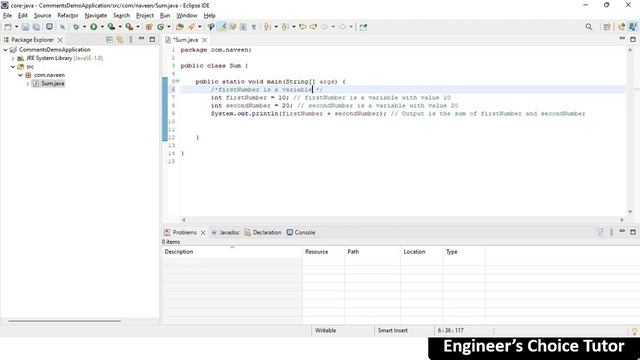This screenshot has height=360, width=640.
Task: Switch to the Declaration tab
Action: pyautogui.click(x=263, y=232)
